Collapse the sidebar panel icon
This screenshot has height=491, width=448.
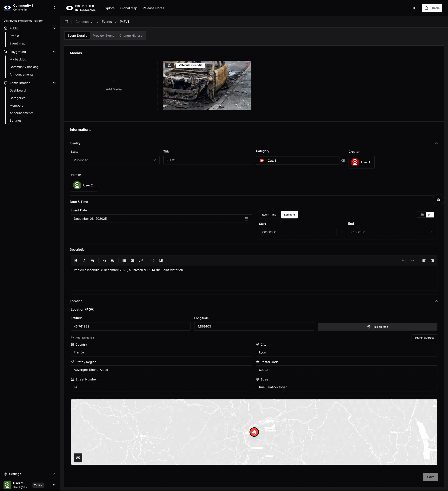pyautogui.click(x=66, y=22)
